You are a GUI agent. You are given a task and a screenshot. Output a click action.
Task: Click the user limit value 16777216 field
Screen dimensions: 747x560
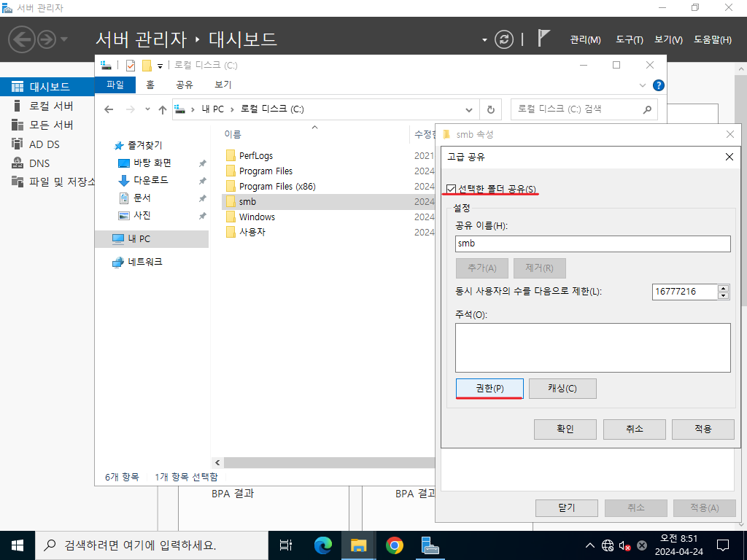tap(684, 292)
